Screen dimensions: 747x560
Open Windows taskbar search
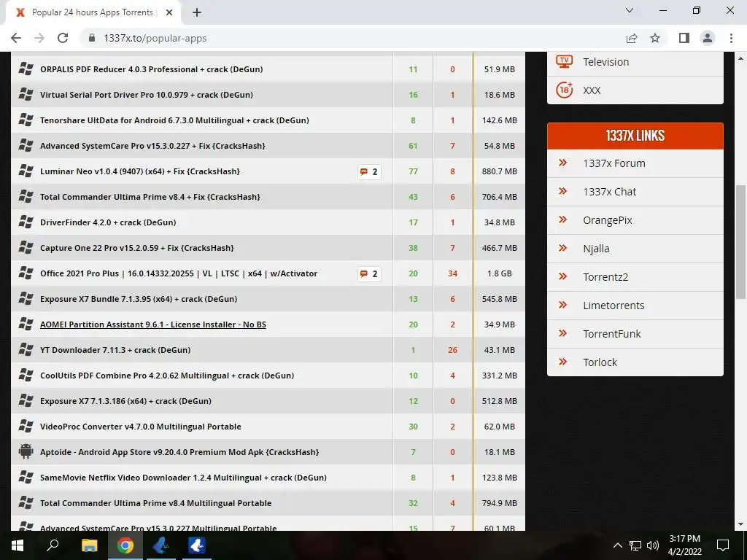[x=53, y=545]
